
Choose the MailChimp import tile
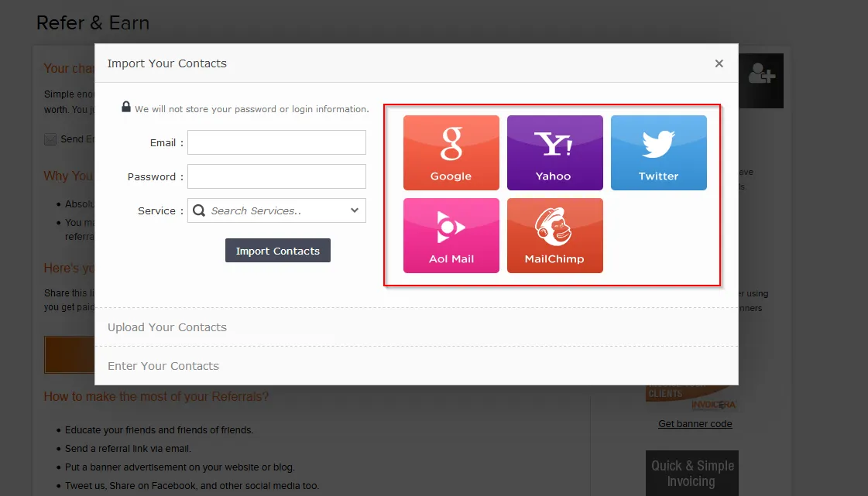click(554, 235)
